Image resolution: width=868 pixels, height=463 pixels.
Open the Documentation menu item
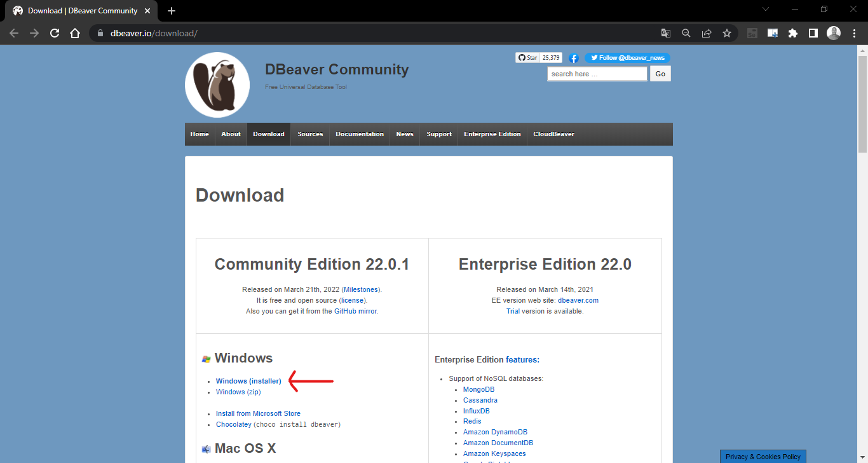(x=360, y=134)
